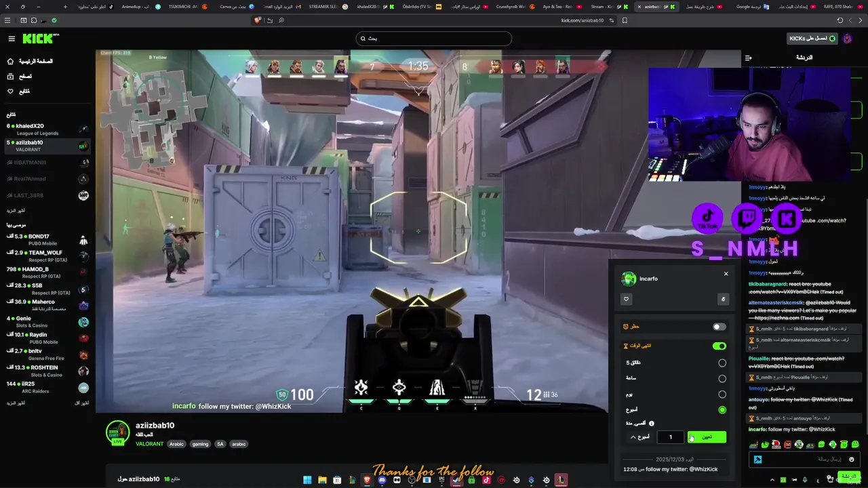This screenshot has height=488, width=868.
Task: Click the Arabic tag
Action: (x=176, y=444)
